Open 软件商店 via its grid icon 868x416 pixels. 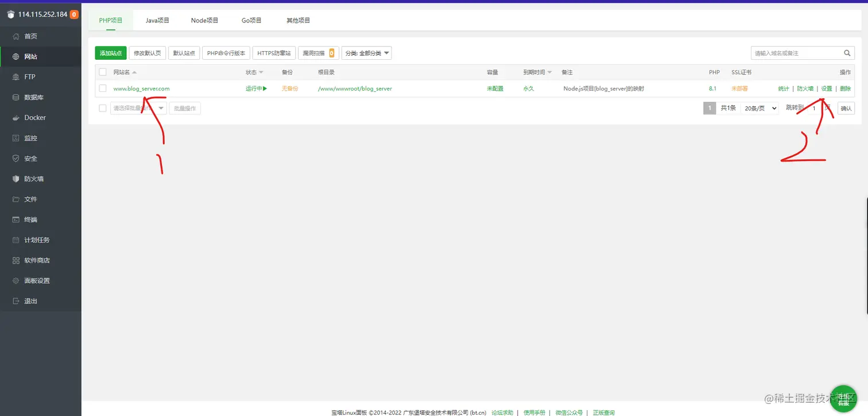tap(16, 260)
